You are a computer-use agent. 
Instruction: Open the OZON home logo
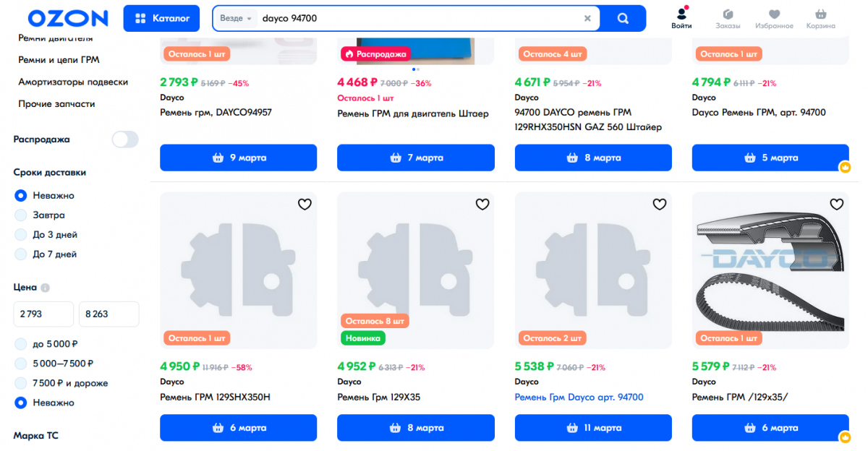(x=68, y=18)
